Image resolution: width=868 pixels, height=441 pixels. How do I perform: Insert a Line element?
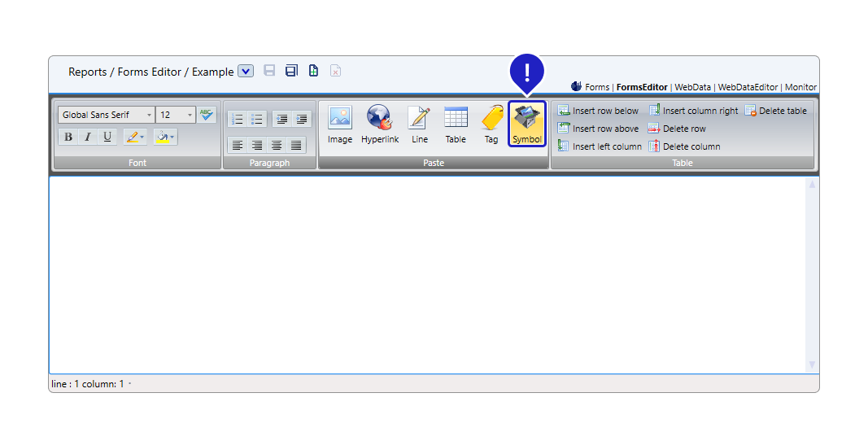[419, 124]
